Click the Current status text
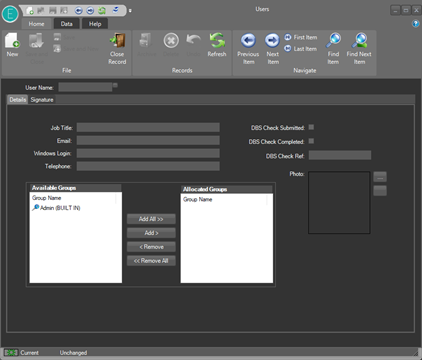The width and height of the screenshot is (422, 360). point(29,353)
